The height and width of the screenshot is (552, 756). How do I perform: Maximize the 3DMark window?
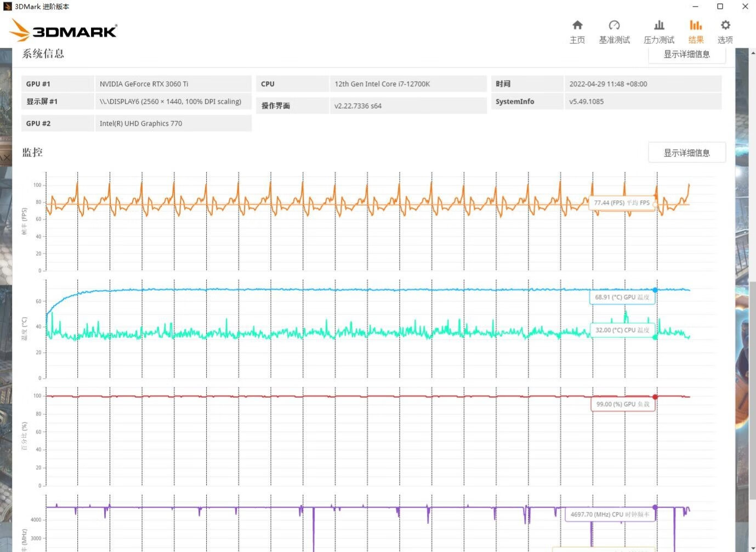[x=720, y=7]
